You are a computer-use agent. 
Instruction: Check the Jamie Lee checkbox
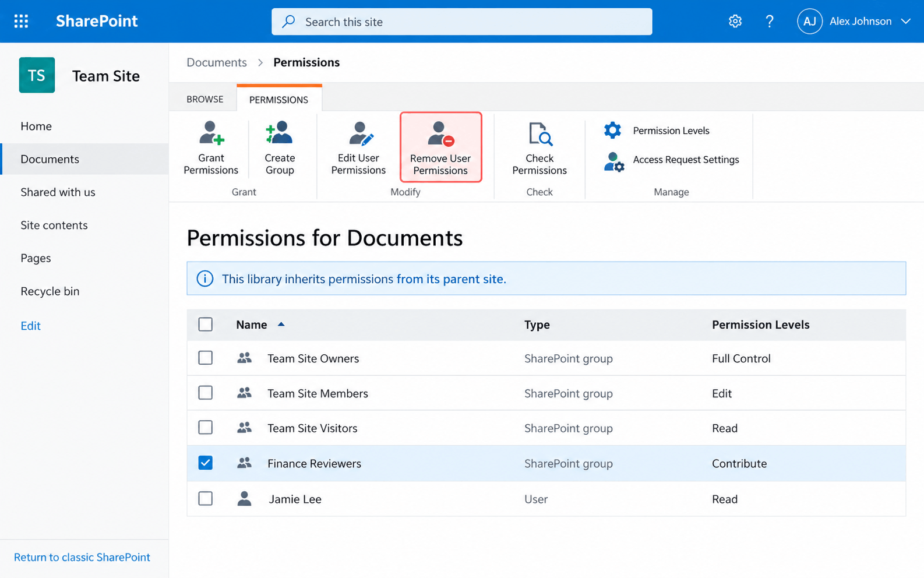(x=206, y=499)
